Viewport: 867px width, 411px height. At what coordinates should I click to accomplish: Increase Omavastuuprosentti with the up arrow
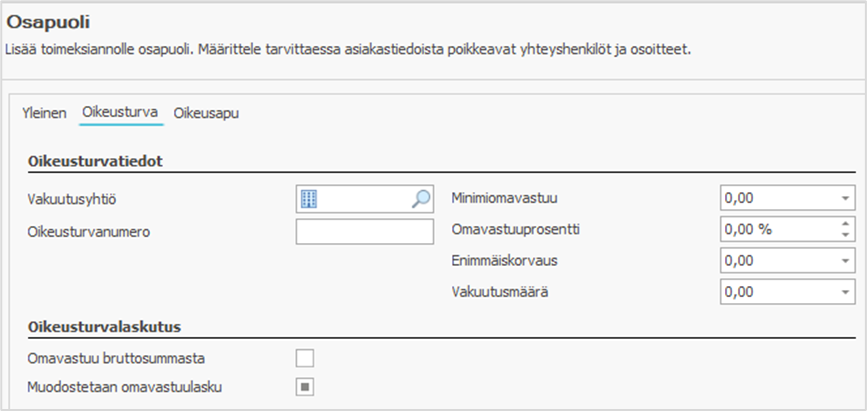coord(846,224)
